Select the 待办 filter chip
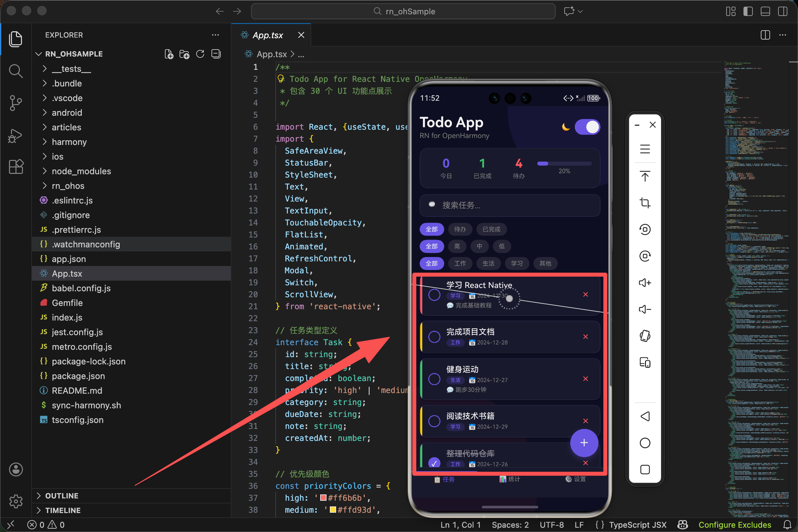798x532 pixels. (460, 229)
